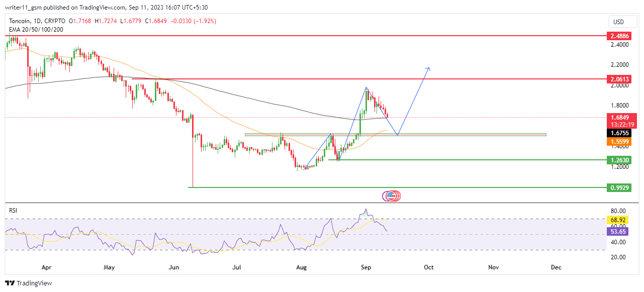644x292 pixels.
Task: Click the 2.4000 price axis tick
Action: point(619,45)
